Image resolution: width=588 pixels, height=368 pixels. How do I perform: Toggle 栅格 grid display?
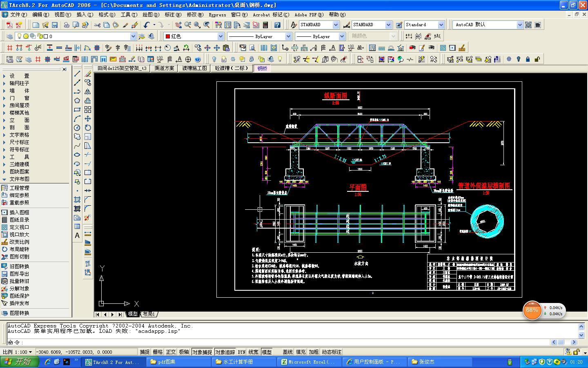(x=158, y=352)
